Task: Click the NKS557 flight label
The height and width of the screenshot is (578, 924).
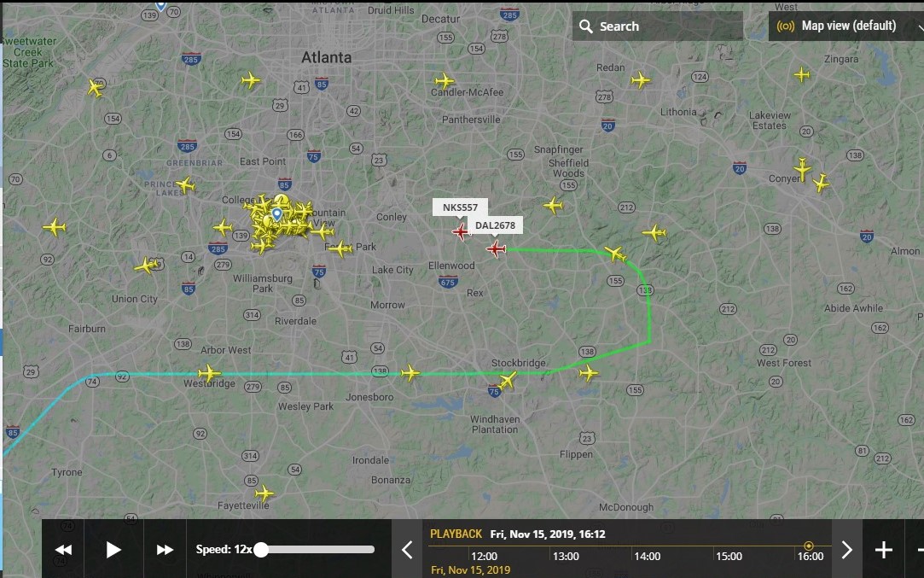Action: point(460,207)
